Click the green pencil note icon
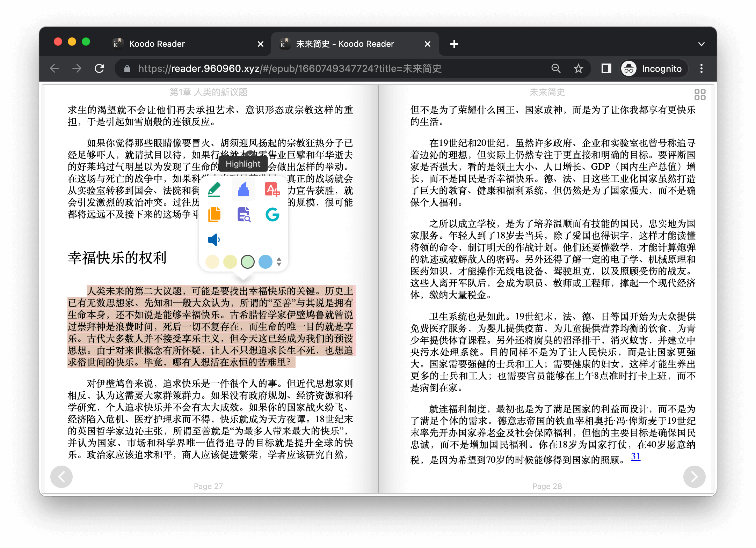This screenshot has height=548, width=756. pyautogui.click(x=214, y=190)
